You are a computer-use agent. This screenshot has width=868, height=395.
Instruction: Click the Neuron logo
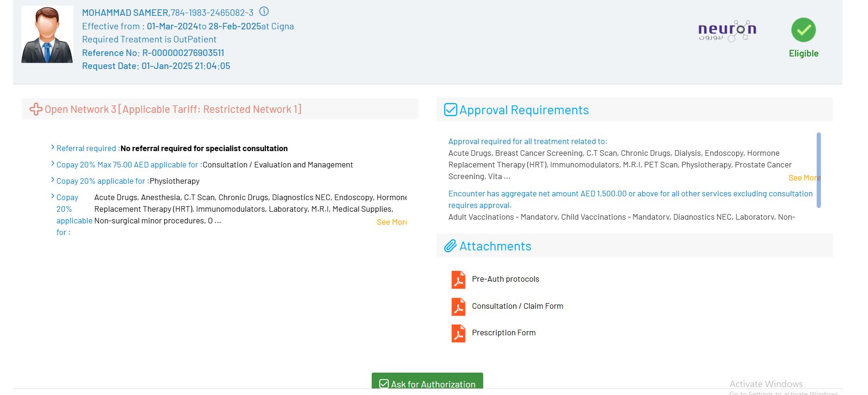tap(727, 31)
